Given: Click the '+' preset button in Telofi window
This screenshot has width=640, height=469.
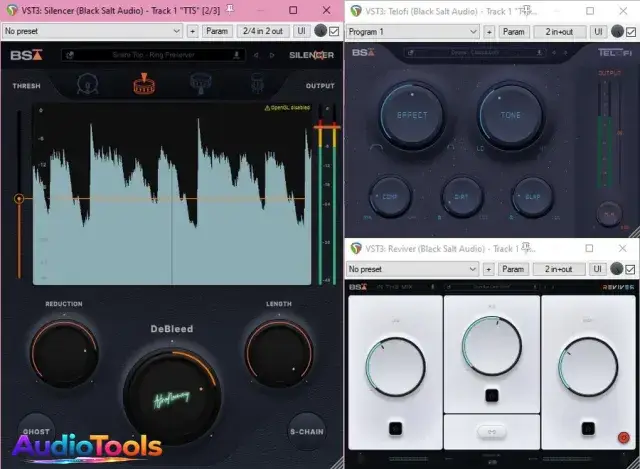Looking at the screenshot, I should click(489, 32).
